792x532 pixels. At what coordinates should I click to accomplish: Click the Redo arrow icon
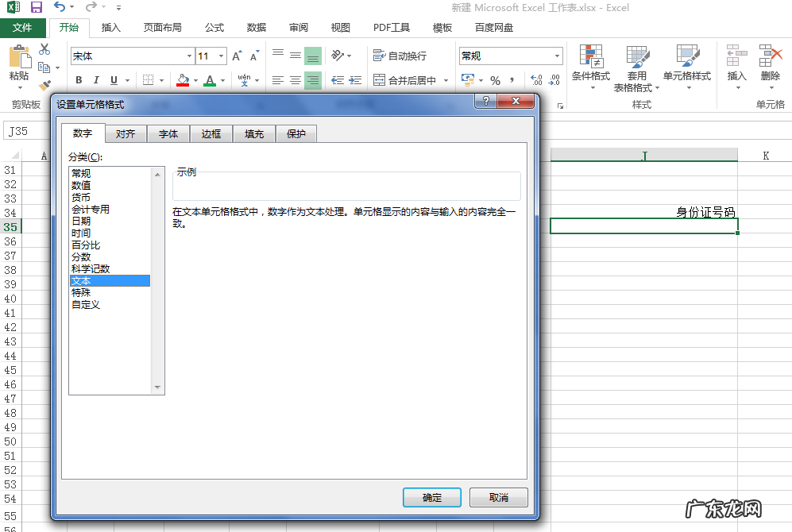click(x=91, y=7)
